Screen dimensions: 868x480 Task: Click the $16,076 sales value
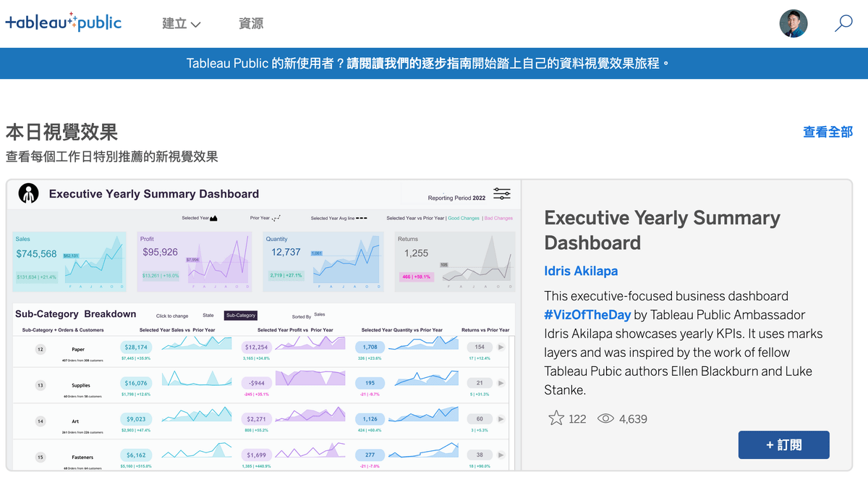tap(137, 383)
